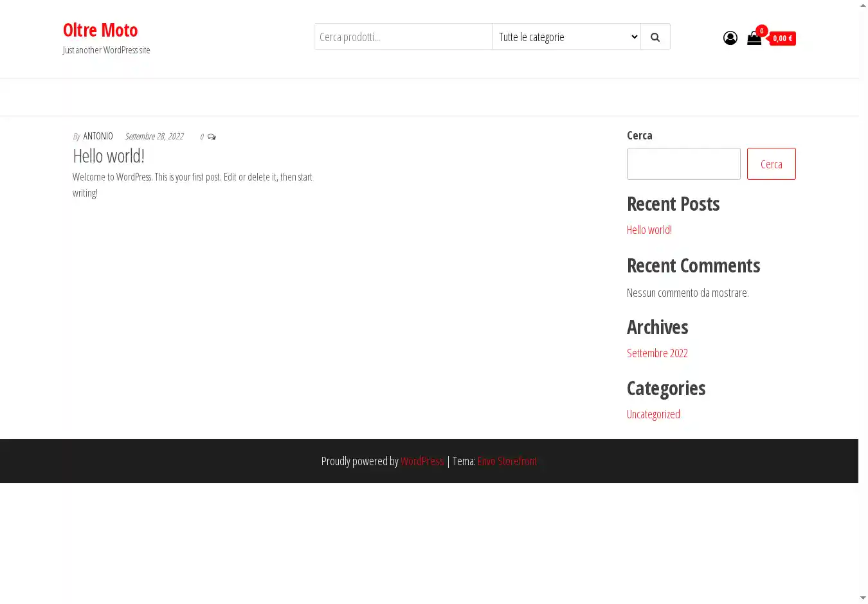Viewport: 868px width, 604px height.
Task: Open Hello world! under Recent Posts
Action: pos(649,230)
